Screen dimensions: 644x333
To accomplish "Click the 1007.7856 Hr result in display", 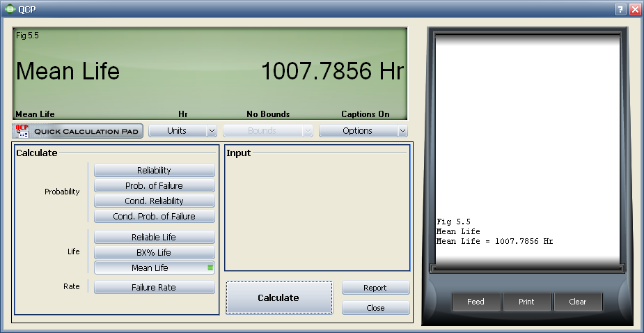I will pyautogui.click(x=332, y=71).
